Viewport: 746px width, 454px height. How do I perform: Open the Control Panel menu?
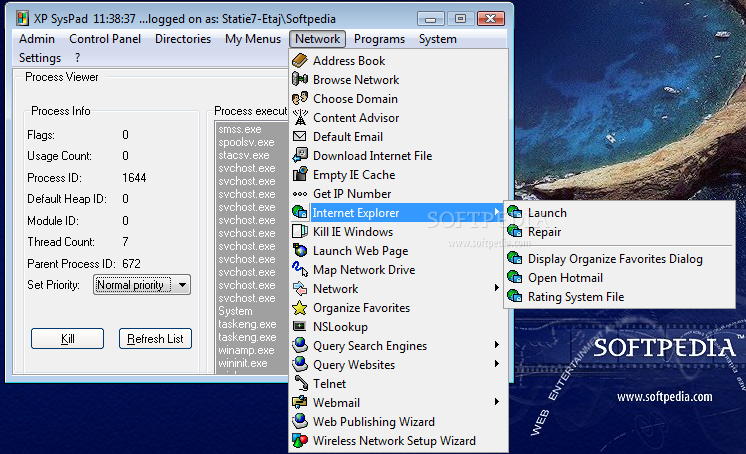105,39
